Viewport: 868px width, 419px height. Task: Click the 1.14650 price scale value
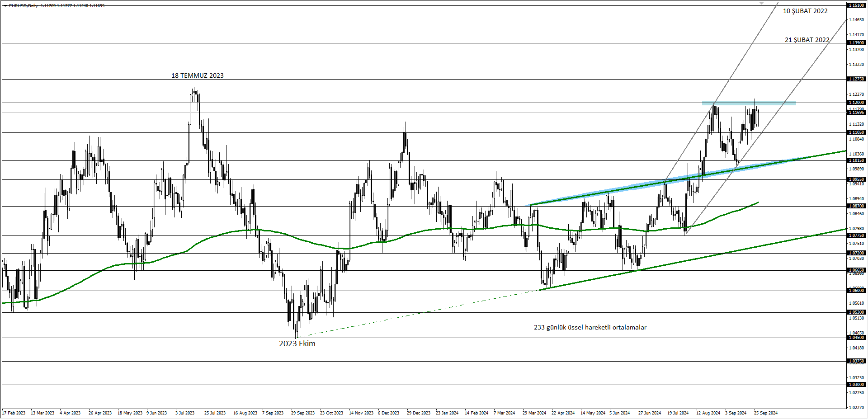[857, 20]
